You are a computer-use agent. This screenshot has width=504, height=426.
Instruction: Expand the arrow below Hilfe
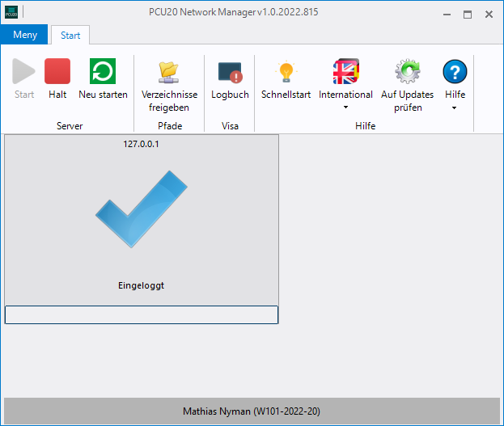[455, 108]
